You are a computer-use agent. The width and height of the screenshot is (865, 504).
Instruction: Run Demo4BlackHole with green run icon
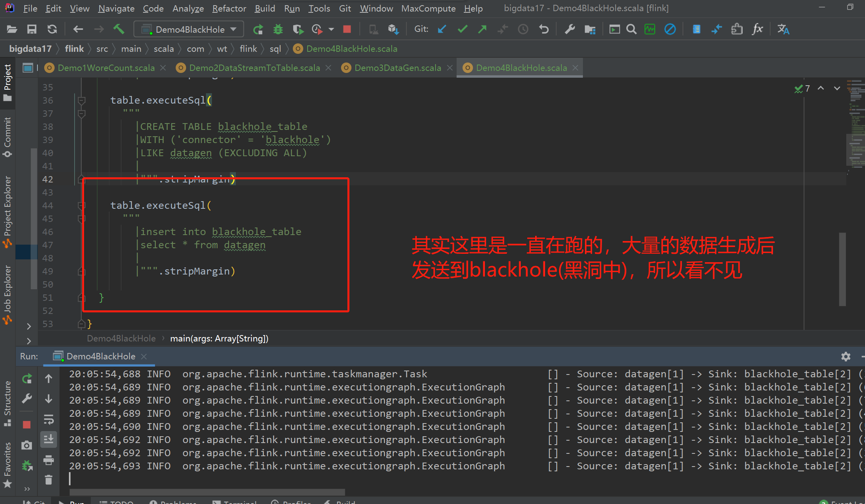pyautogui.click(x=258, y=29)
